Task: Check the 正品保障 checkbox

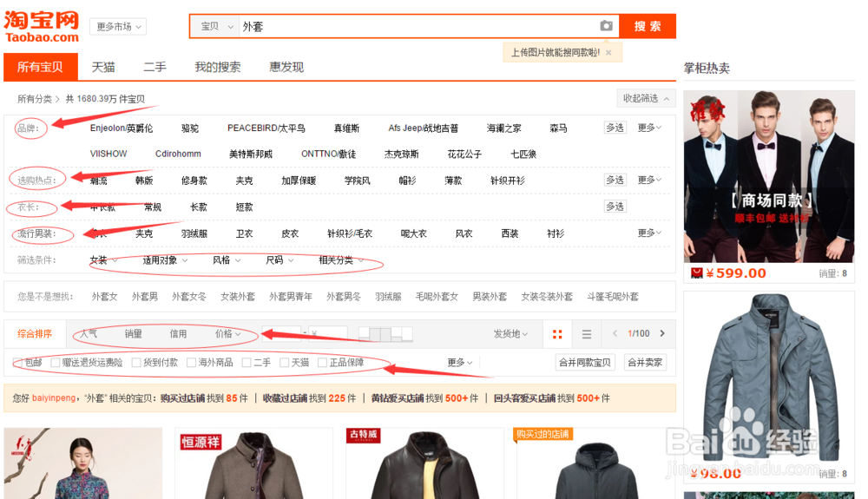Action: click(x=322, y=363)
